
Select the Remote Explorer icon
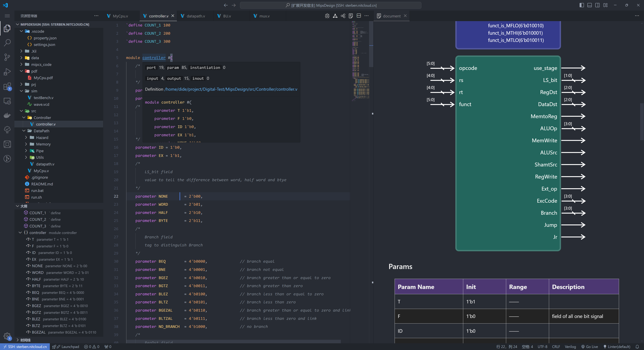[x=7, y=101]
